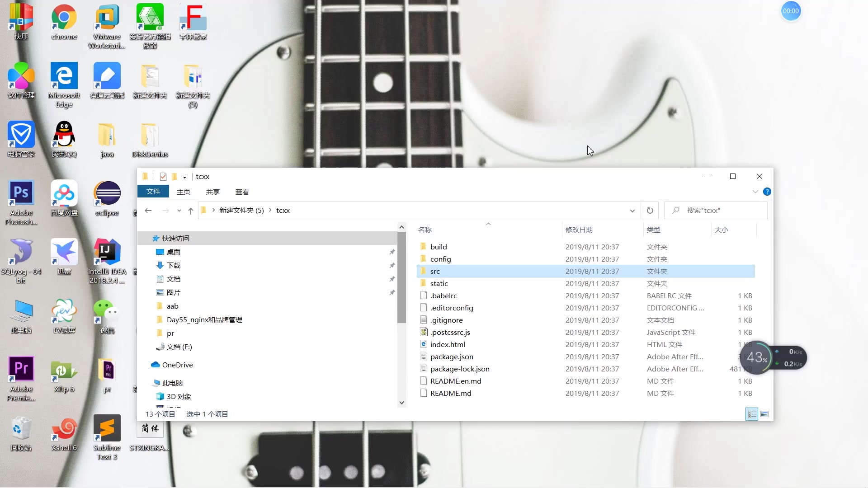Select the README.en.md file
Screen dimensions: 868x488
point(585,381)
